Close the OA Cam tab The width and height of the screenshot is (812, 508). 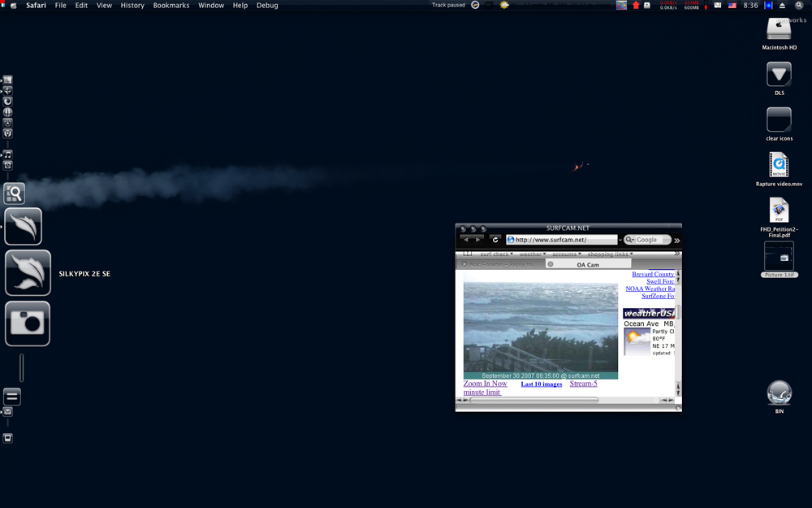[x=551, y=264]
